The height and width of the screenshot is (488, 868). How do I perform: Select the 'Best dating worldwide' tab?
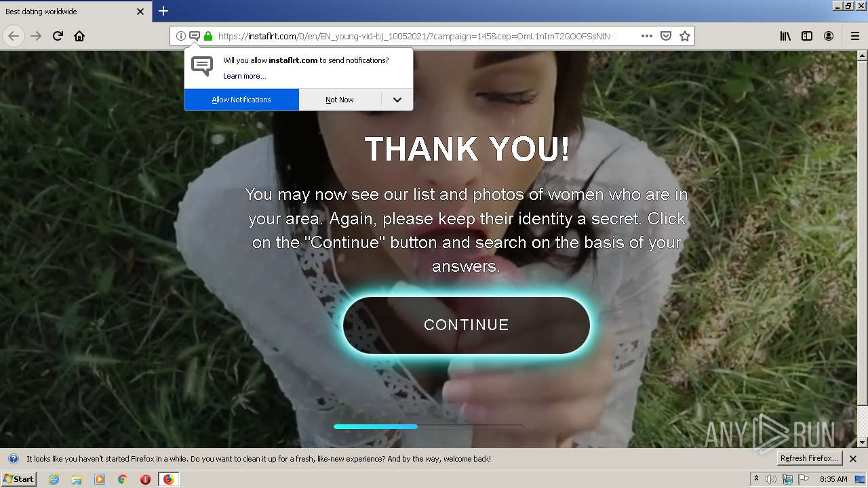[75, 12]
